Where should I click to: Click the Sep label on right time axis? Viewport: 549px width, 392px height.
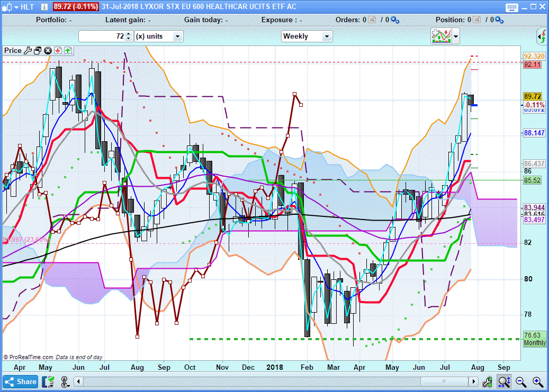[504, 368]
